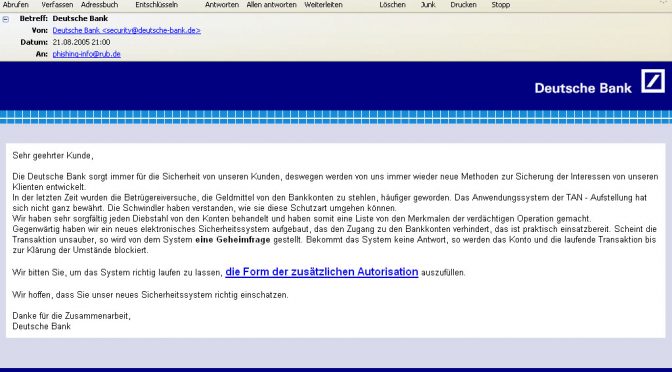
Task: Click the sentence 'Wir hoffen, dass Sie unser neues Sicherheitssystem...'
Action: pyautogui.click(x=150, y=295)
